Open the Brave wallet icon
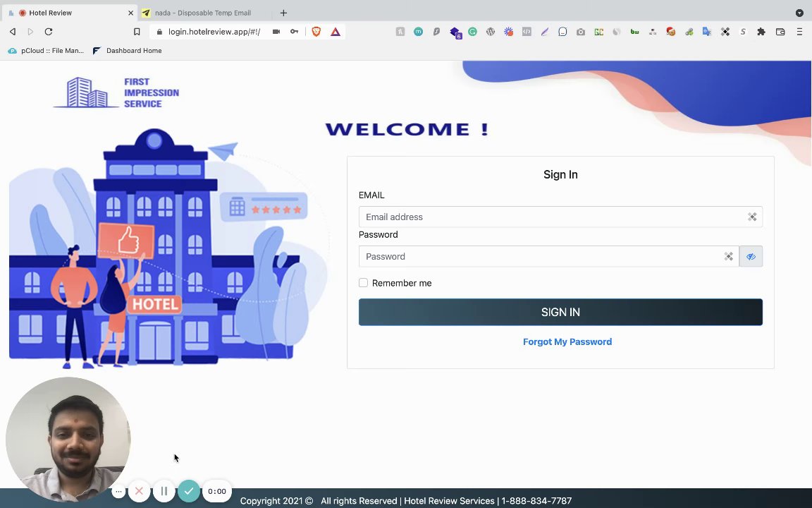The height and width of the screenshot is (508, 812). [780, 32]
